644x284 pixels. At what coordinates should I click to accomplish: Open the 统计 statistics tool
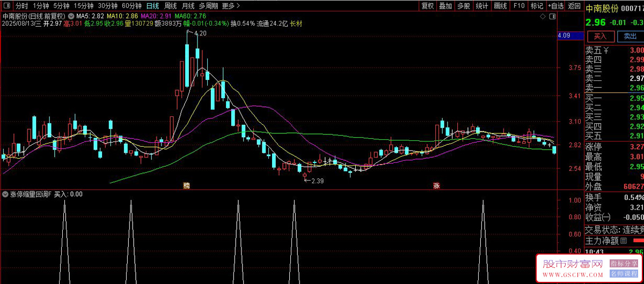pyautogui.click(x=482, y=6)
